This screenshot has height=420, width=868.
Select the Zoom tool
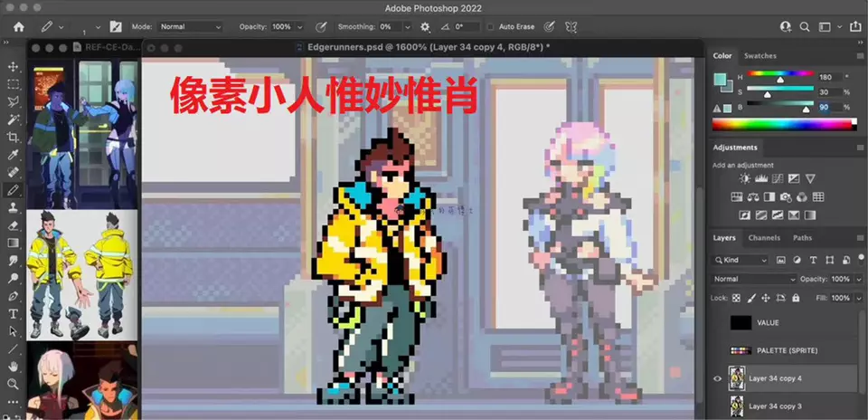click(x=13, y=384)
